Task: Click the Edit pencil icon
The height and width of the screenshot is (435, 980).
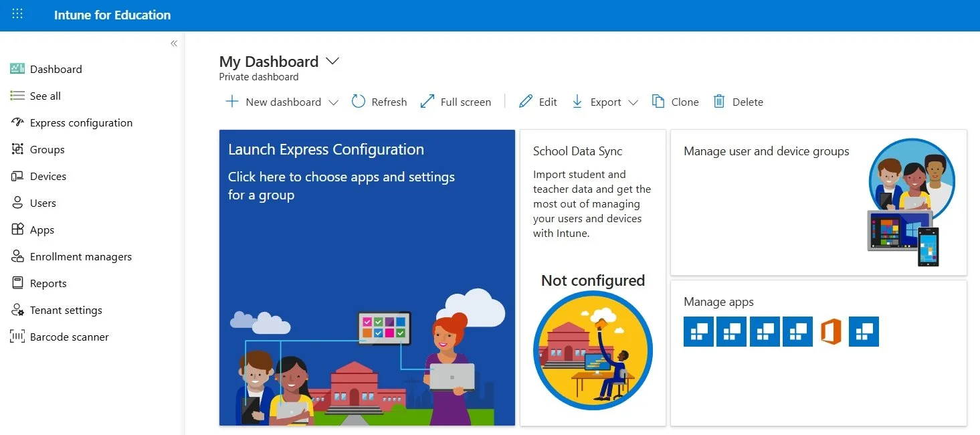Action: click(x=526, y=102)
